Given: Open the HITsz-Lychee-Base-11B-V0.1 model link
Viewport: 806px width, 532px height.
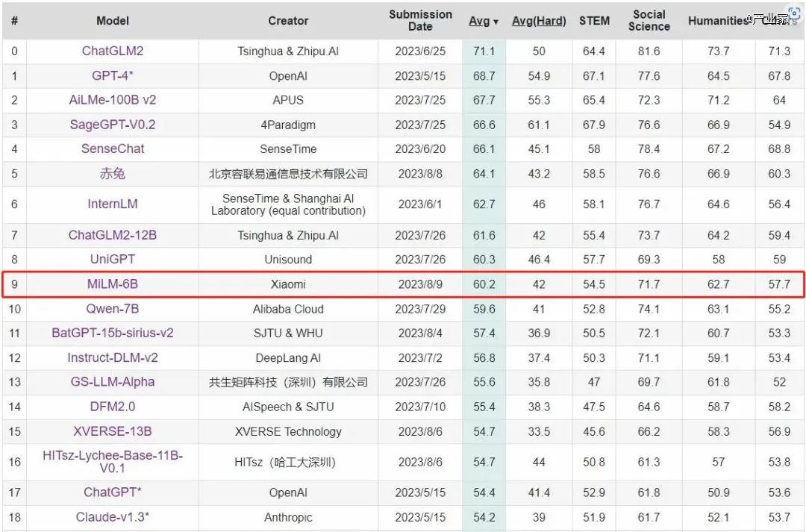Looking at the screenshot, I should [113, 462].
